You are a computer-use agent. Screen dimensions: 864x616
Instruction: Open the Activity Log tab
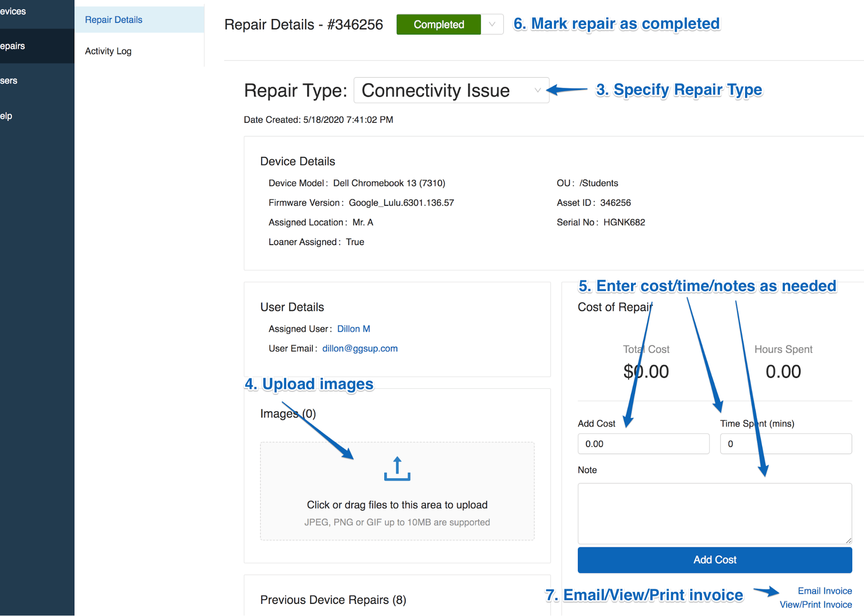[139, 51]
